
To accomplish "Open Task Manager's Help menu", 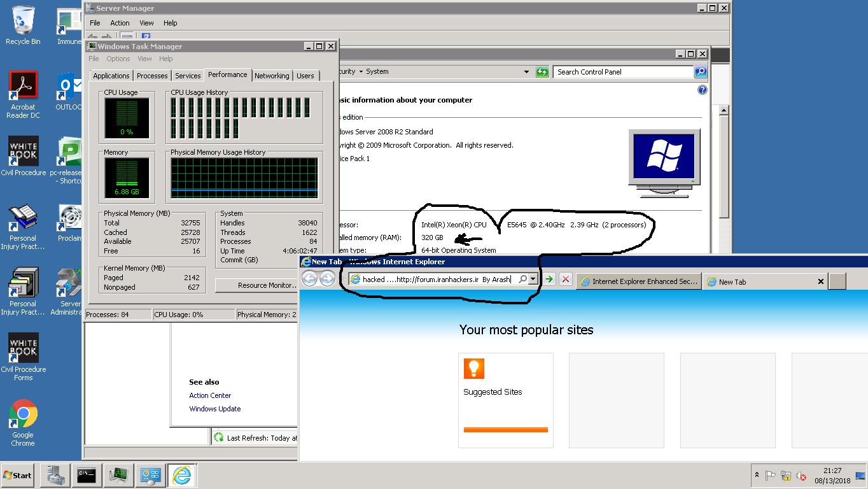I will 165,59.
